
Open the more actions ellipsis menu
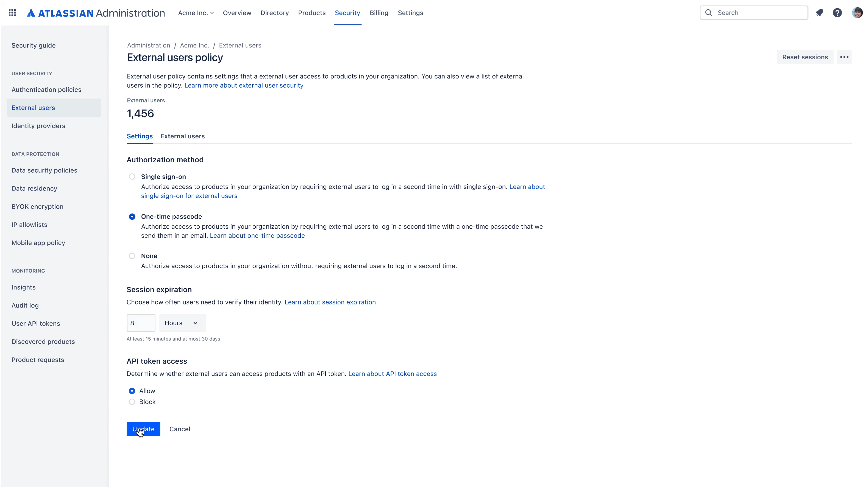point(844,57)
